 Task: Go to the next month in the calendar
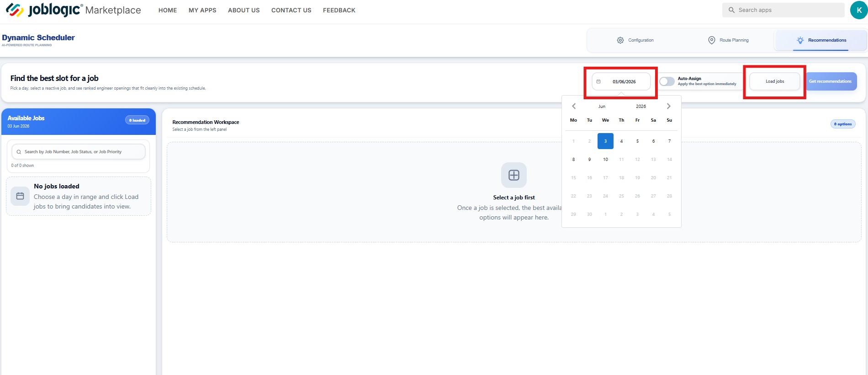(x=669, y=106)
